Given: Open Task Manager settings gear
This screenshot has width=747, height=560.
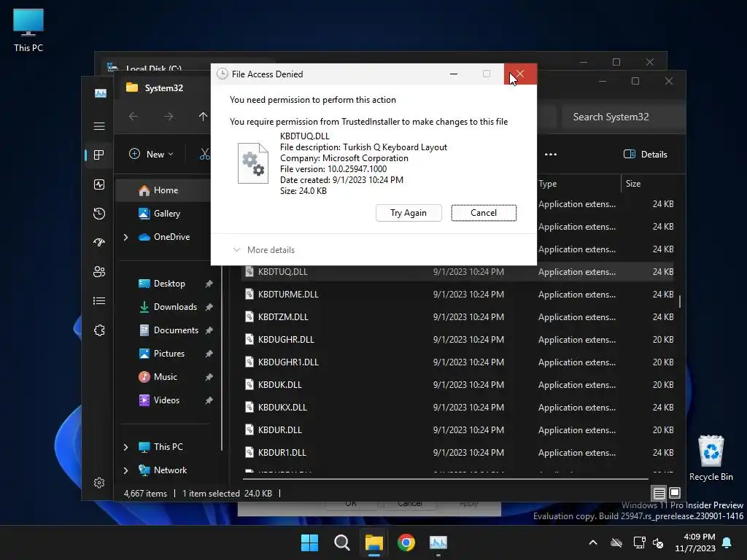Looking at the screenshot, I should coord(99,483).
